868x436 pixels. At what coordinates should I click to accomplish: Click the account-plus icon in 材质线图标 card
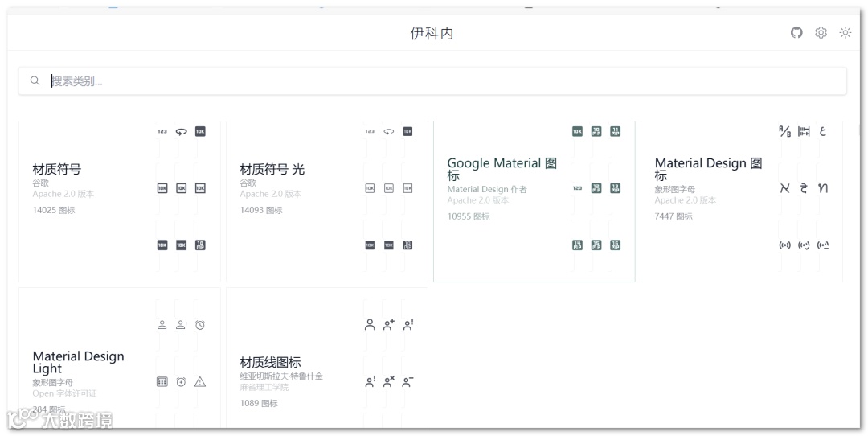click(x=389, y=325)
